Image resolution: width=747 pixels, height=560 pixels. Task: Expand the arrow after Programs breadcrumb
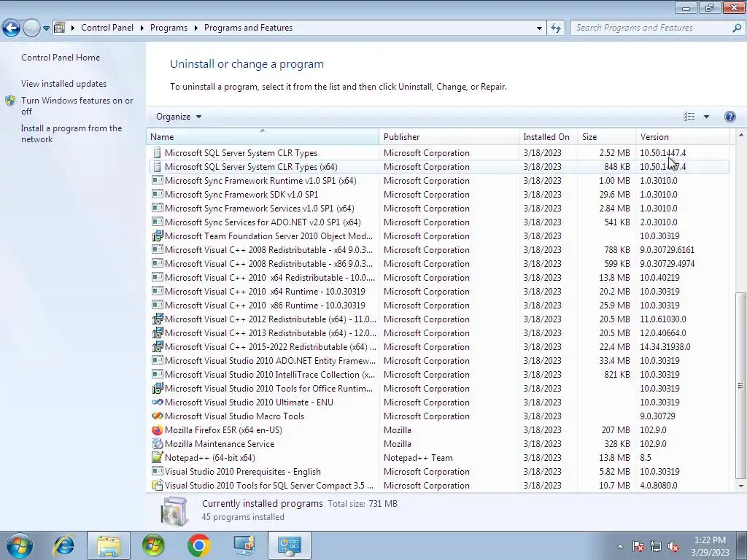pos(196,28)
